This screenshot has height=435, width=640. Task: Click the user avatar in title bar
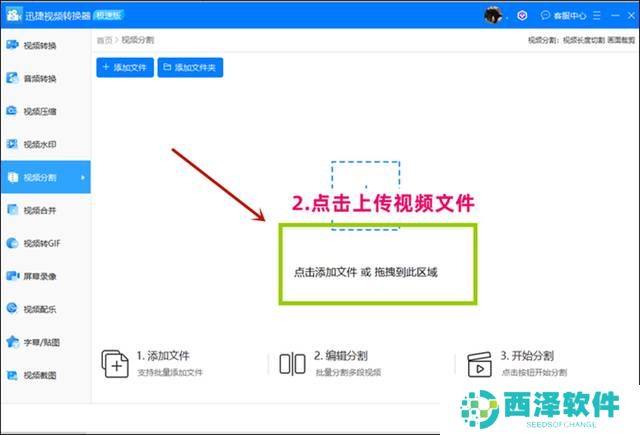493,16
